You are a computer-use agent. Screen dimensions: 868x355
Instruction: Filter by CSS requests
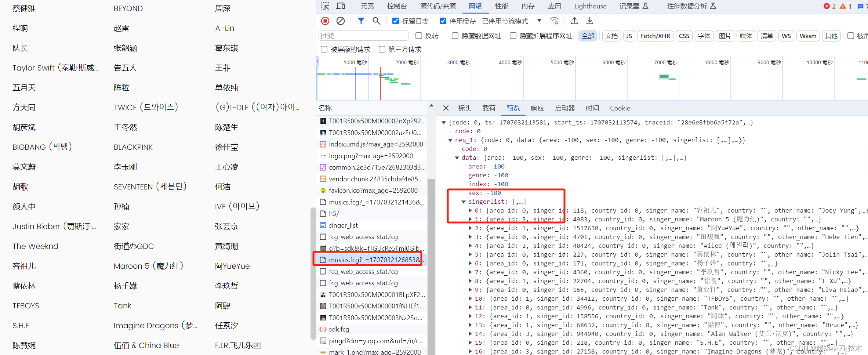click(684, 36)
